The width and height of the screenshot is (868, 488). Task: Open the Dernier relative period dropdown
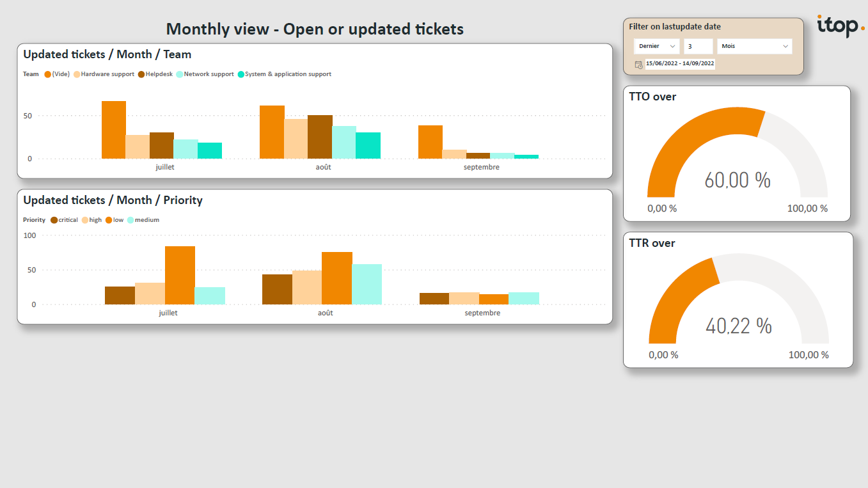pyautogui.click(x=657, y=46)
